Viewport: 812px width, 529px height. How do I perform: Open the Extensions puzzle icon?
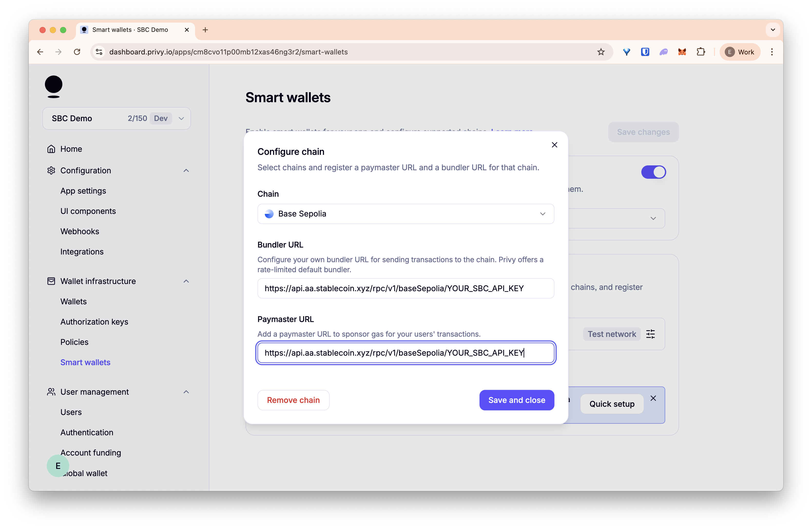click(x=700, y=52)
